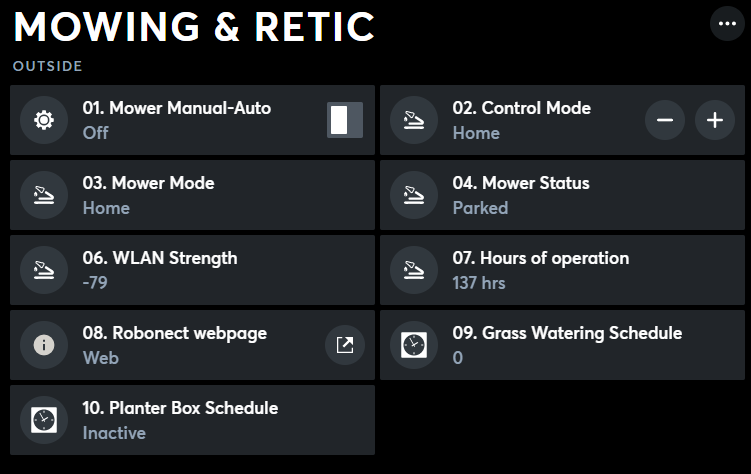Click the clock icon for Grass Watering Schedule

click(x=413, y=345)
